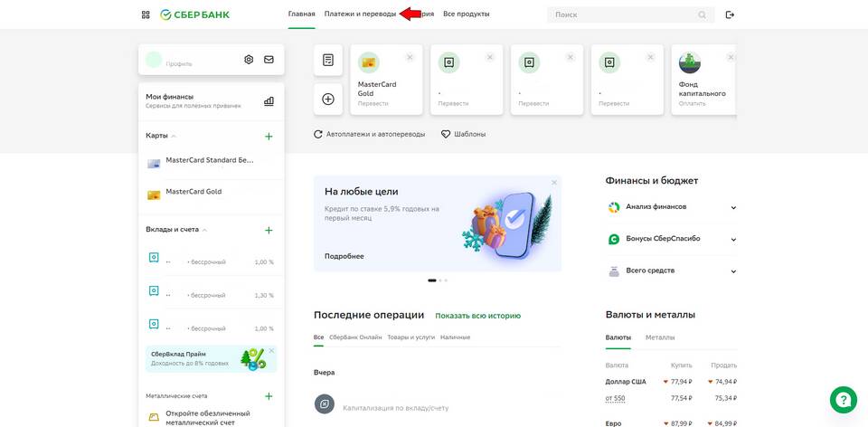Open Капитализация по вкладу/счету operation
The image size is (868, 427).
click(x=396, y=408)
